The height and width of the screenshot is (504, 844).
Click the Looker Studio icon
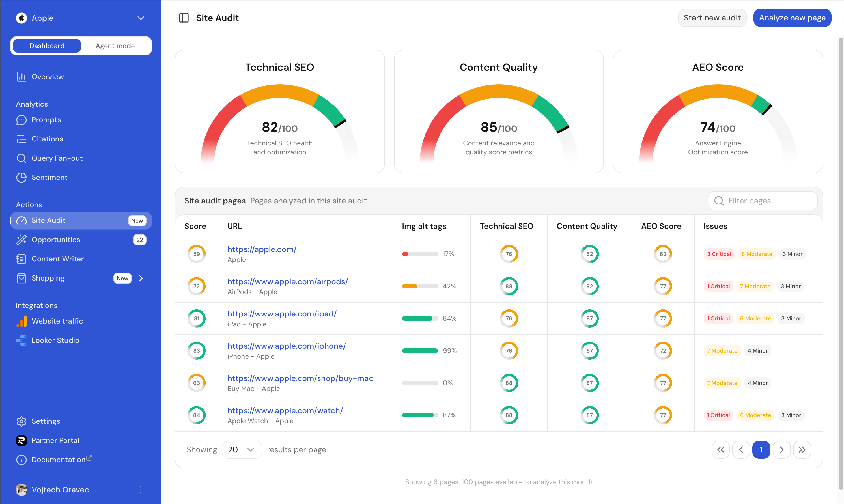coord(21,340)
